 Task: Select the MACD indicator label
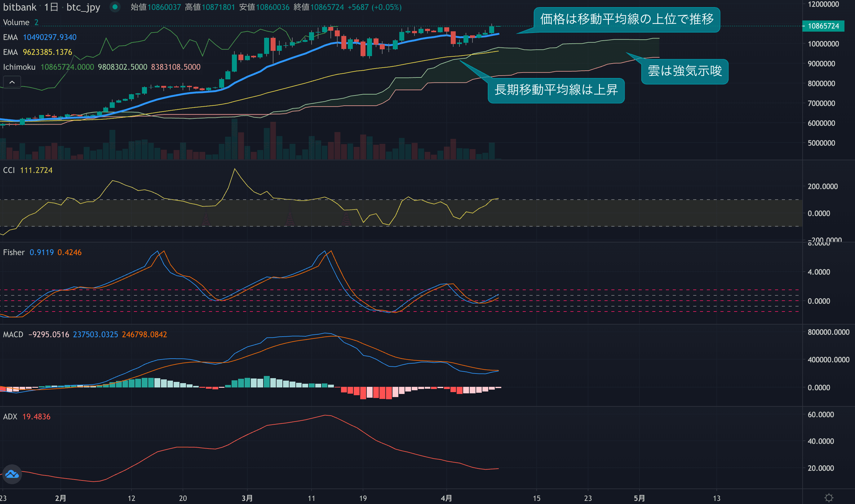point(13,334)
